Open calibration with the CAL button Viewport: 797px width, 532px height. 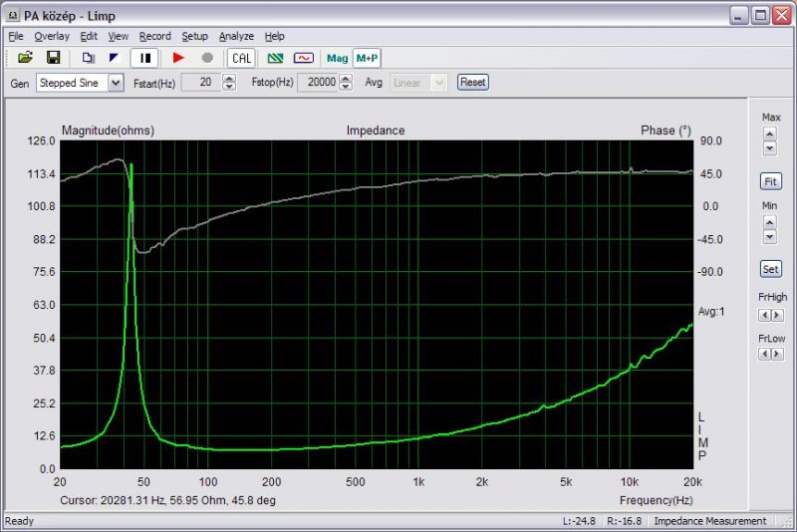tap(241, 58)
